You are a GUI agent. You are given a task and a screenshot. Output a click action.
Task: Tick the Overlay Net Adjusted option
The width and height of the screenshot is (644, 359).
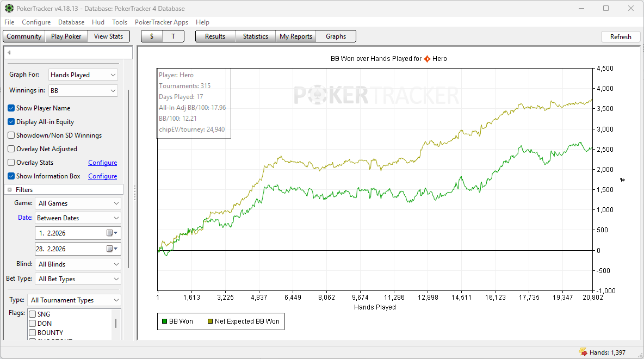(11, 149)
